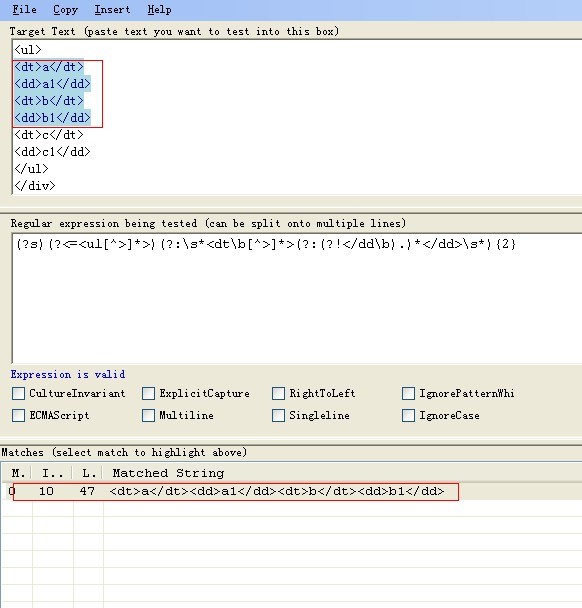Click the 'I..' index column header
Viewport: 582px width, 608px height.
(52, 473)
